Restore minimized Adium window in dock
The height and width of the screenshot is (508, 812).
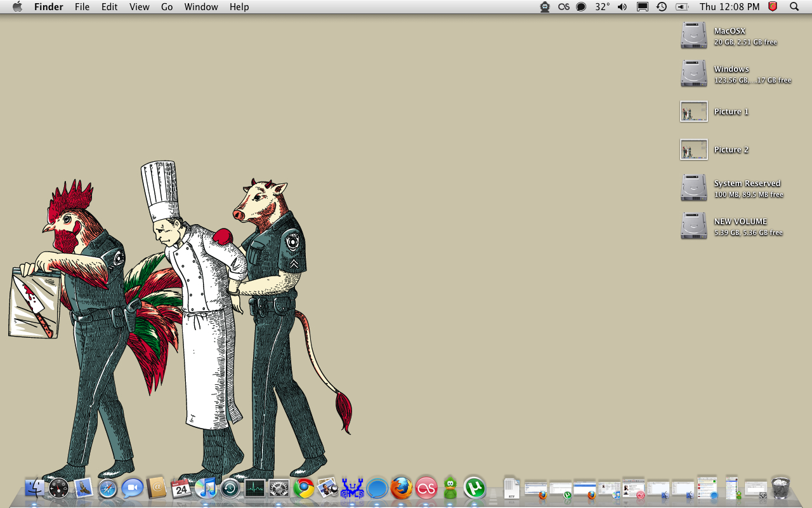click(x=732, y=488)
